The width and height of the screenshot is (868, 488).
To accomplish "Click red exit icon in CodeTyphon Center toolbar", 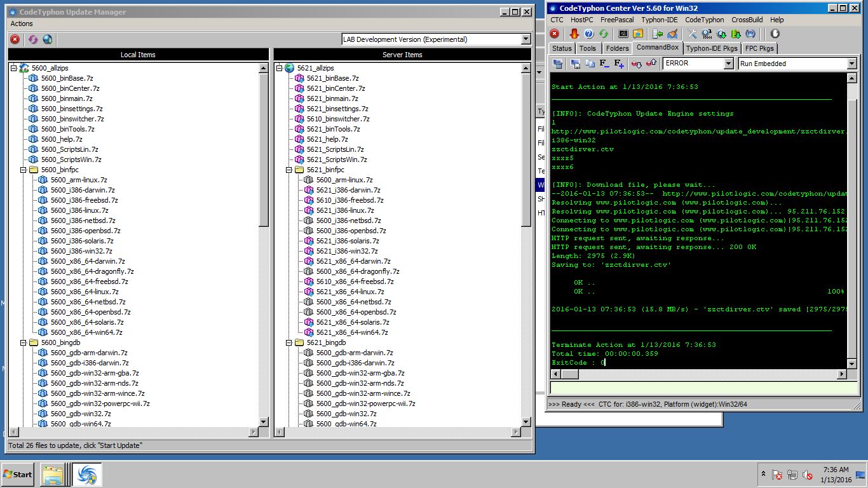I will click(x=555, y=34).
